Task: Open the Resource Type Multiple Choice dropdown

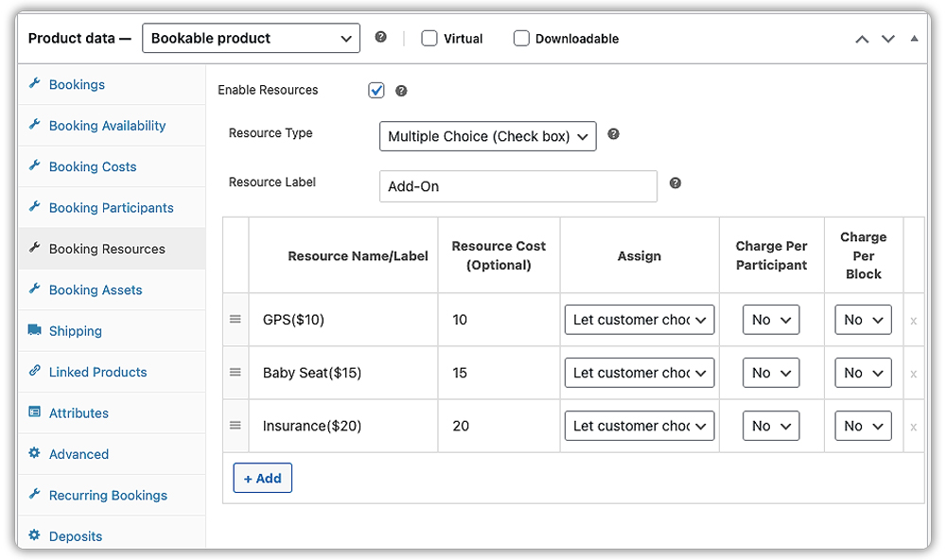Action: (487, 136)
